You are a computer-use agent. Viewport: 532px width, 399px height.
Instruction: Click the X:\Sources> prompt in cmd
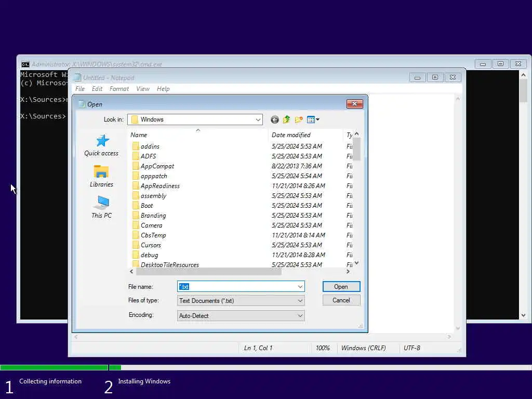[x=43, y=116]
